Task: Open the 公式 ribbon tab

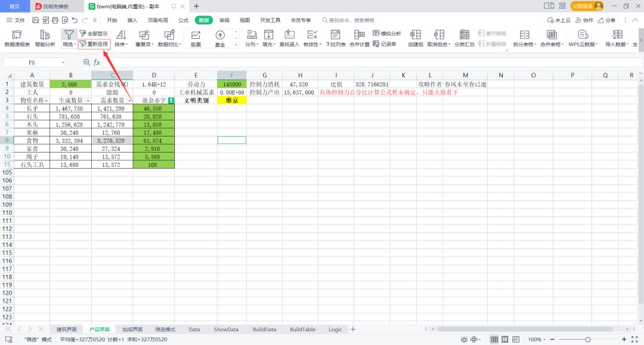Action: tap(183, 20)
